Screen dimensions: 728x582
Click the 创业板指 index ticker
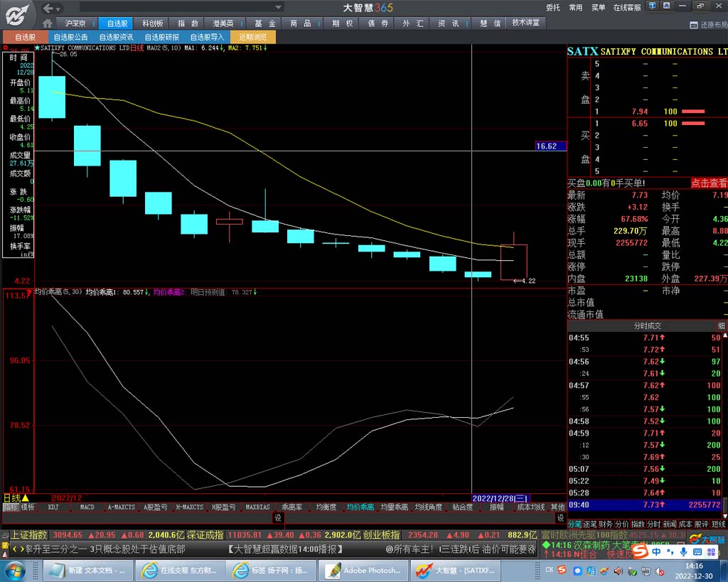(381, 535)
